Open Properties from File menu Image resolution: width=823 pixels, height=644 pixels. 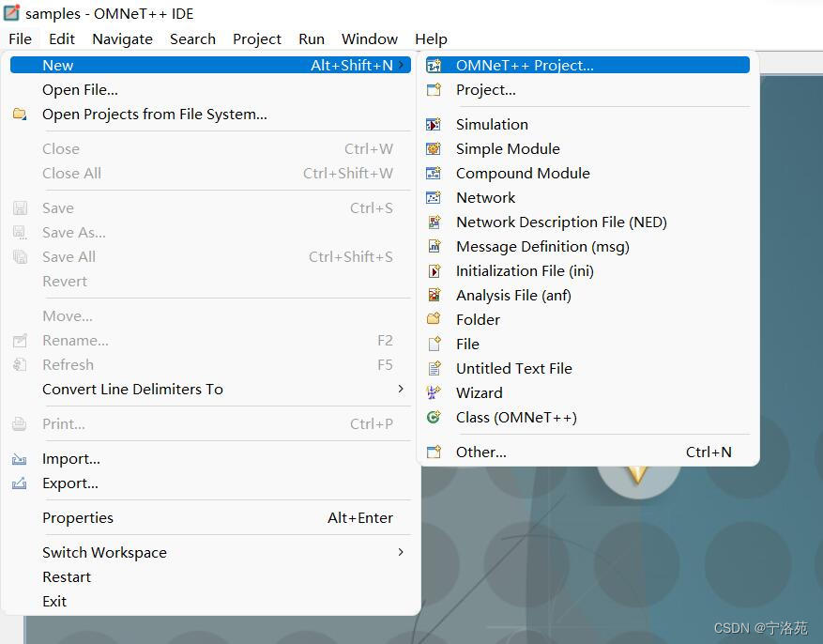click(x=210, y=517)
